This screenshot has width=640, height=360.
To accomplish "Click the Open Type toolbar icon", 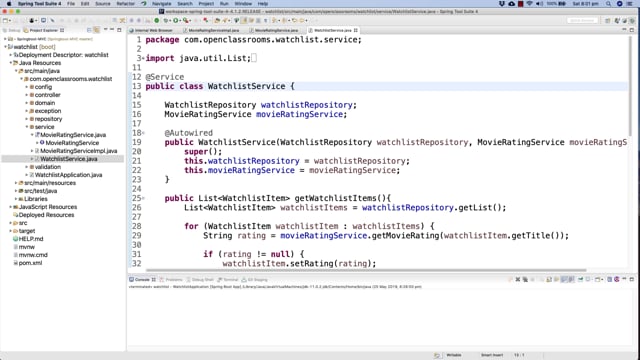I will tap(217, 20).
